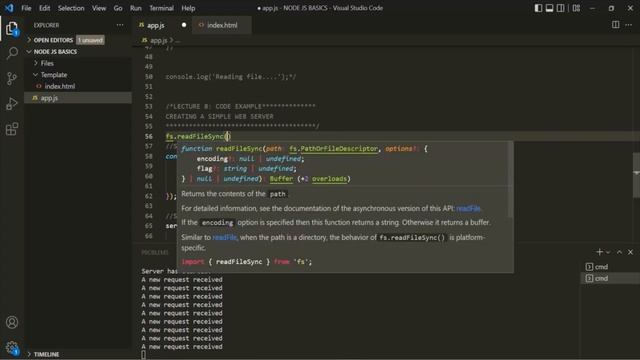Split the editor to the right
Screen dimensions: 640x360
pos(616,25)
